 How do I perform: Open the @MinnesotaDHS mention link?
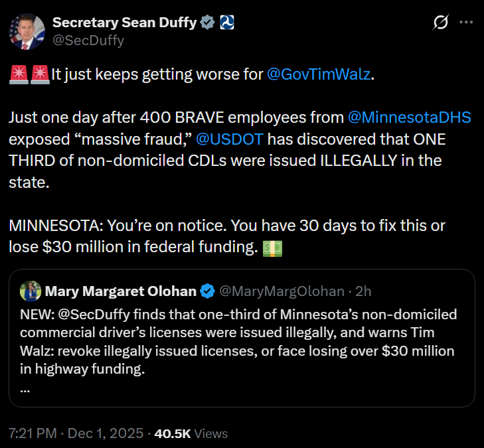click(410, 118)
